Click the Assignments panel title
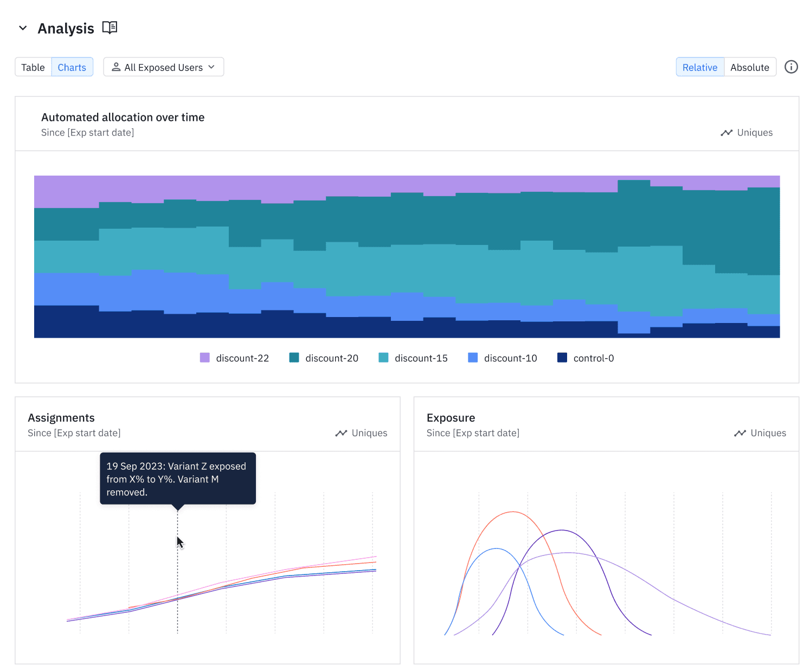810x672 pixels. (61, 418)
